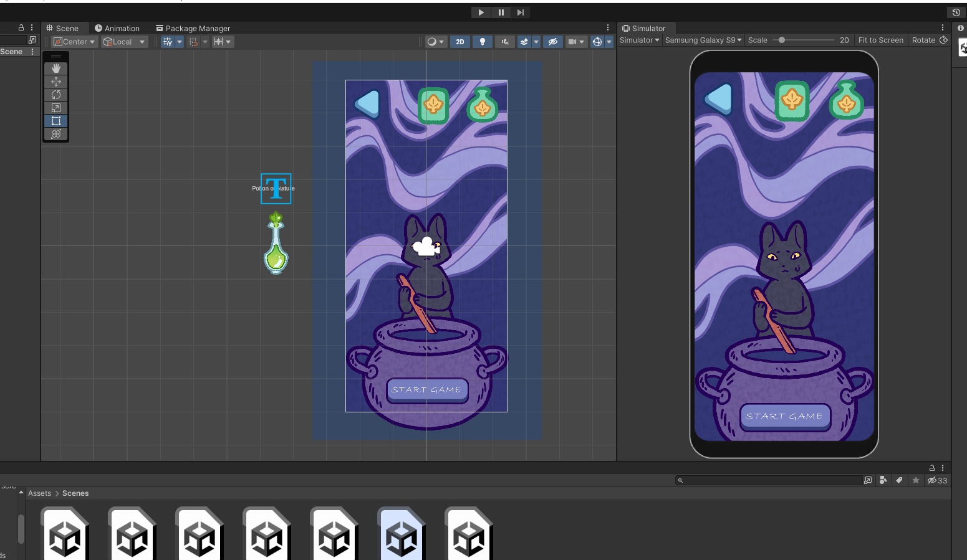Expand the scene effects dropdown arrow
This screenshot has width=967, height=560.
pos(536,42)
